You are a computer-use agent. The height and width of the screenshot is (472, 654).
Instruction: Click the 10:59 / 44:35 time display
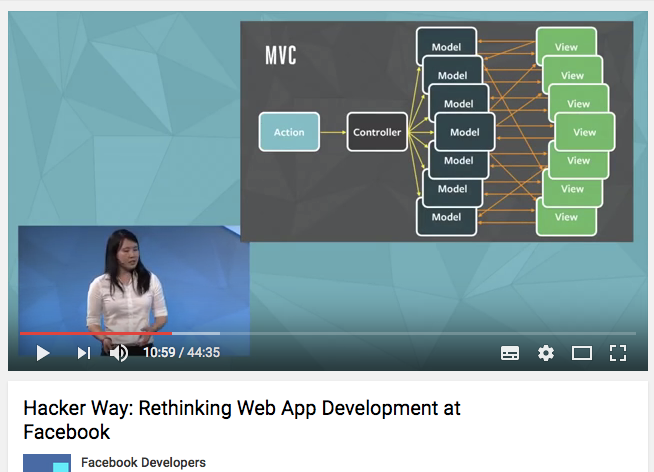click(x=181, y=353)
